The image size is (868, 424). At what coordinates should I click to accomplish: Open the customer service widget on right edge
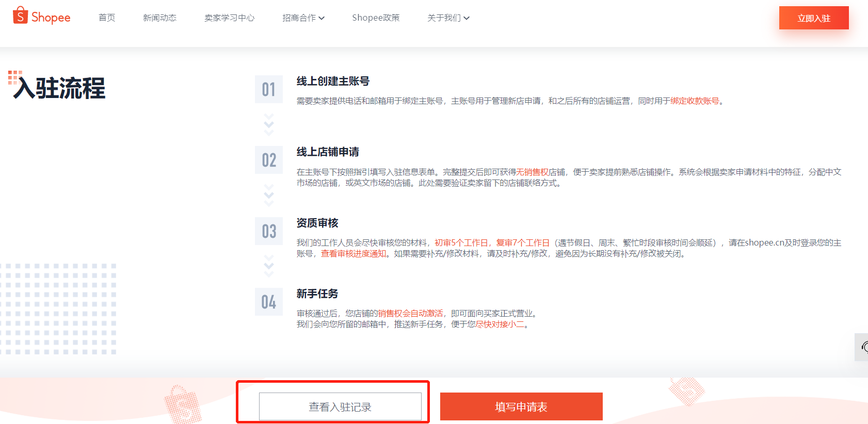pyautogui.click(x=862, y=347)
